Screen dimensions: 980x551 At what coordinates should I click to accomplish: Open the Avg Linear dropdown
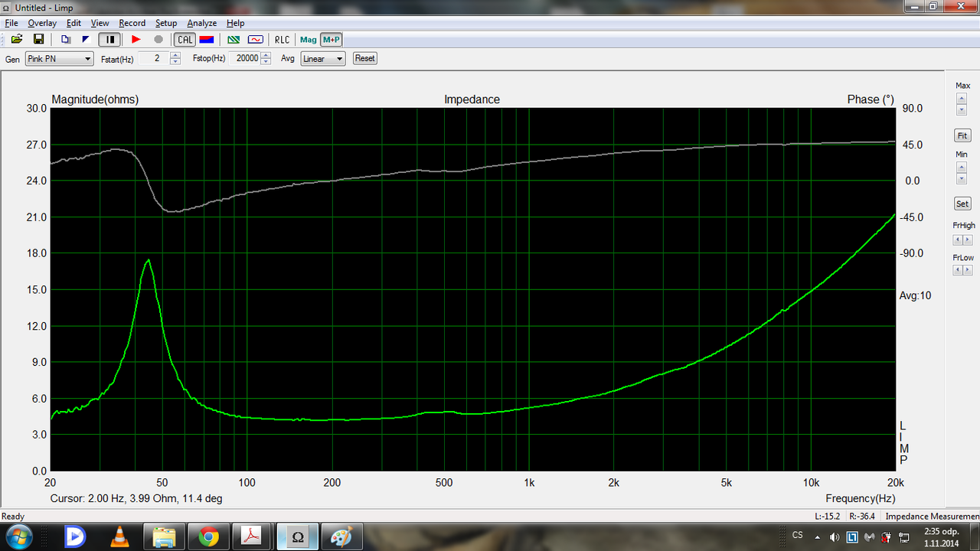point(322,59)
